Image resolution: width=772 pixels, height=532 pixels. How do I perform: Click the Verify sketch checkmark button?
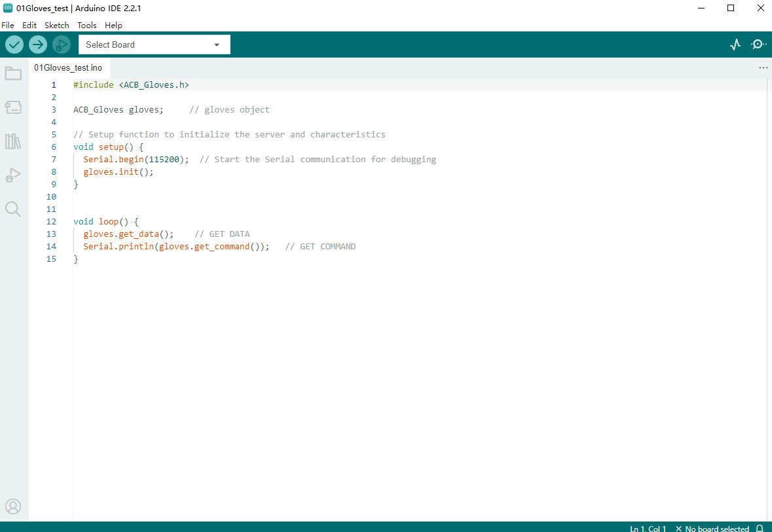click(x=14, y=44)
